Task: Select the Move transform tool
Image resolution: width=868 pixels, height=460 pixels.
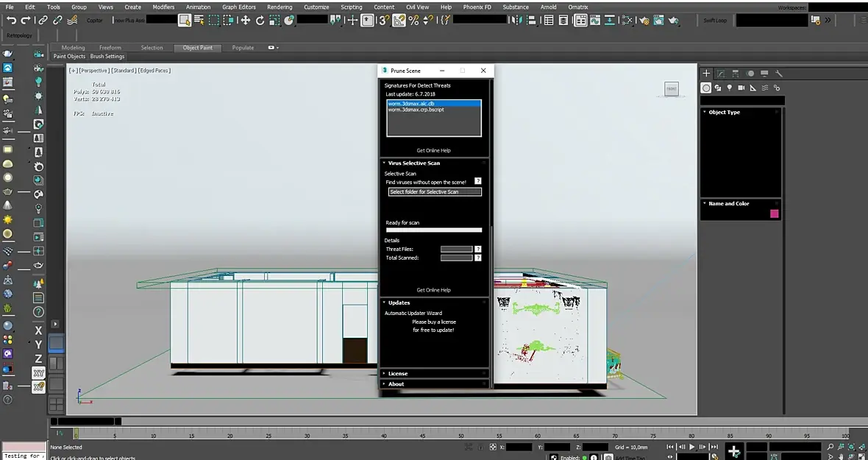Action: tap(246, 21)
